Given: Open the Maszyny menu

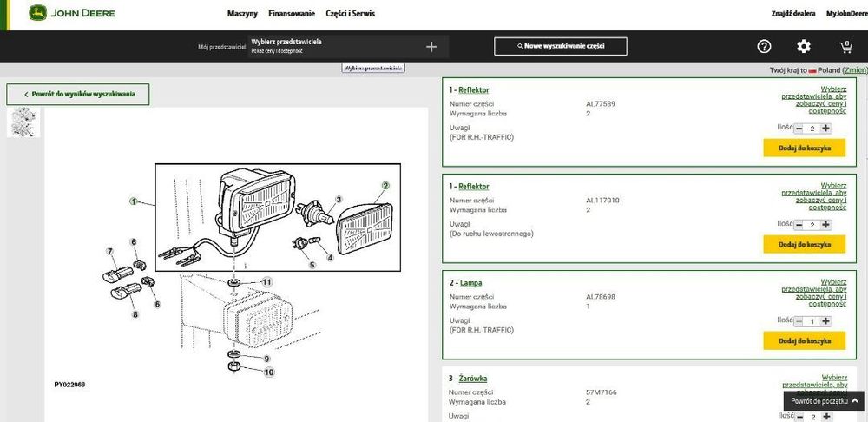Looking at the screenshot, I should pos(242,13).
